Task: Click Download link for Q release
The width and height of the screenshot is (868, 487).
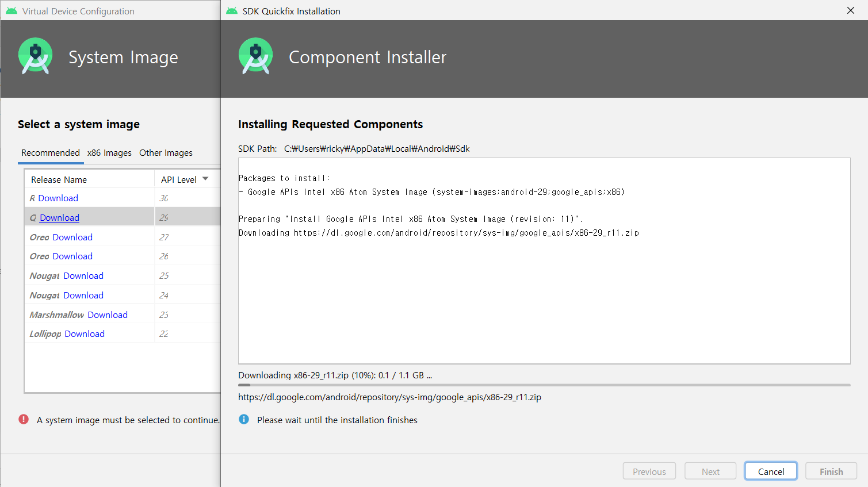Action: tap(59, 217)
